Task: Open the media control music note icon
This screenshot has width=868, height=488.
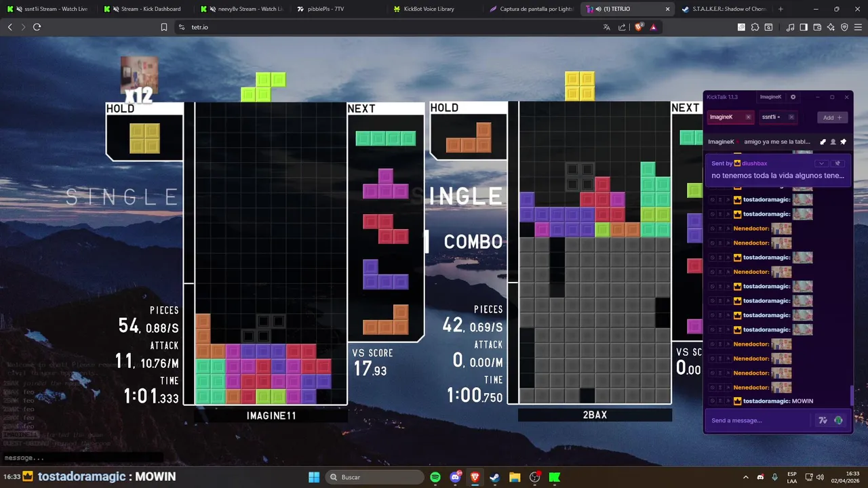Action: tap(790, 27)
